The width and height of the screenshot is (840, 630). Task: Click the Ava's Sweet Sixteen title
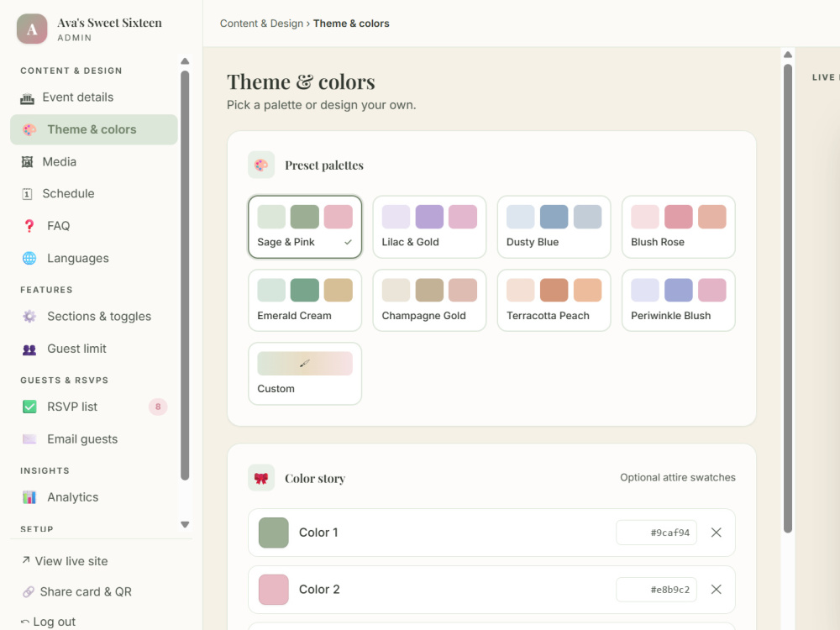[x=109, y=23]
